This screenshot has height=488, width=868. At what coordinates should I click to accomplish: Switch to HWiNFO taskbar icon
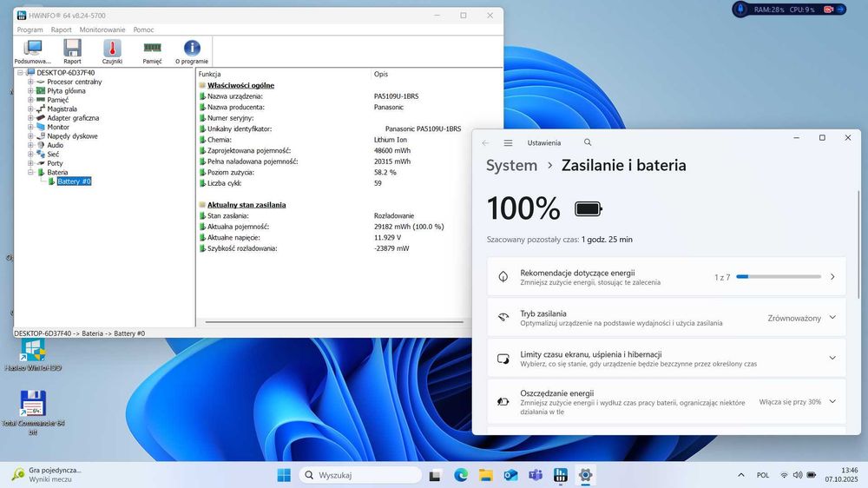point(560,475)
